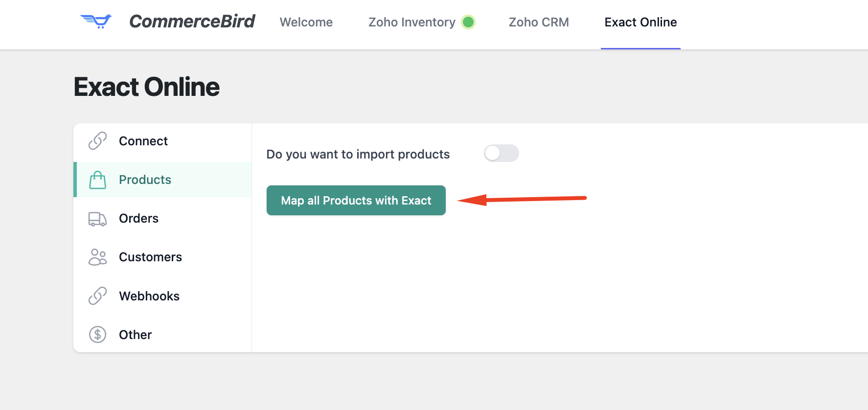Enable the import products toggle switch
Viewport: 868px width, 410px height.
501,153
